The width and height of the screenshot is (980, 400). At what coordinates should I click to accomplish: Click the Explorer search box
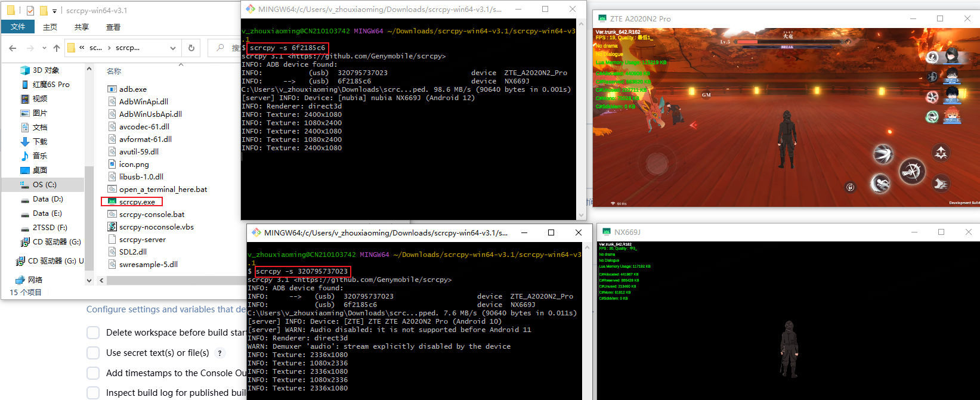pos(225,48)
